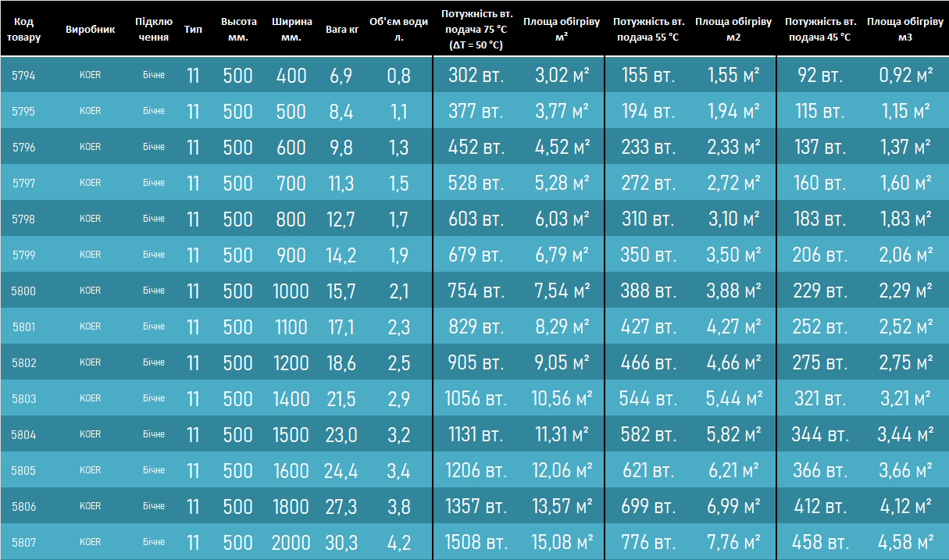Viewport: 949px width, 560px height.
Task: Select product code 5807
Action: coord(23,543)
